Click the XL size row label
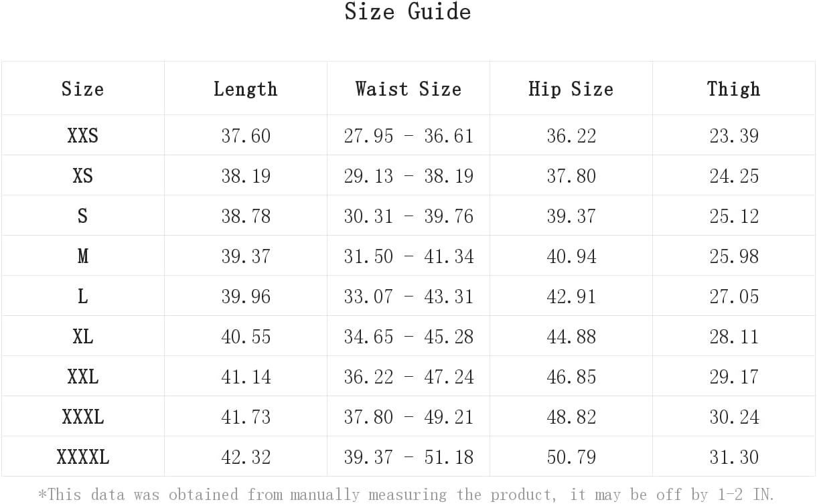 click(x=82, y=337)
